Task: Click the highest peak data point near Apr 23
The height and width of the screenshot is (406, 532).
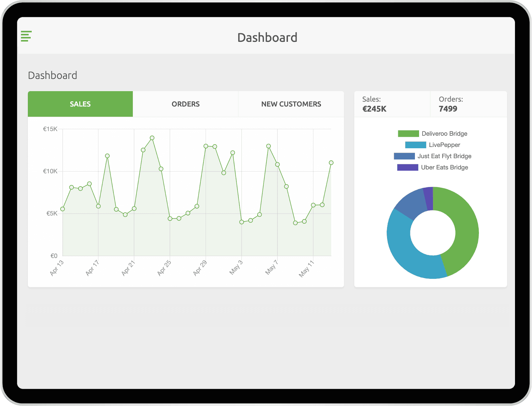Action: pos(152,138)
